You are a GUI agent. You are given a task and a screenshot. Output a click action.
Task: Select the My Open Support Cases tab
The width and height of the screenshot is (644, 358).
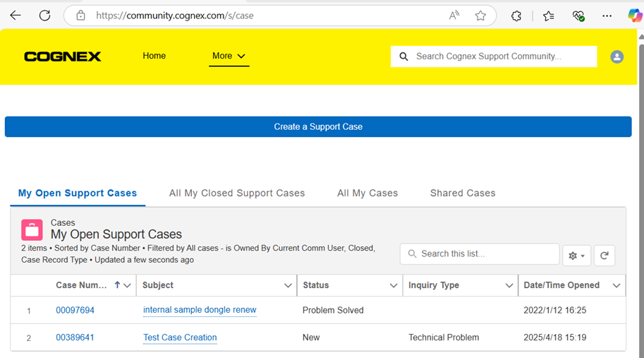(x=78, y=193)
